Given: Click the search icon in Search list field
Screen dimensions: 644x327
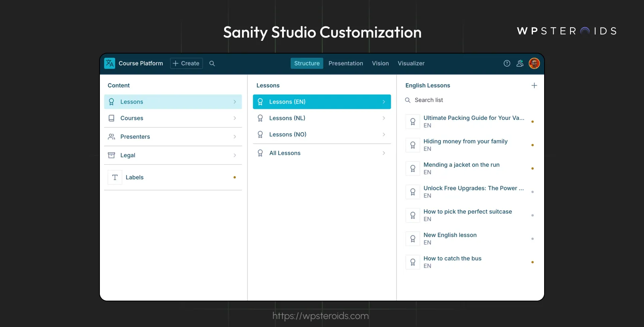Looking at the screenshot, I should [x=407, y=100].
